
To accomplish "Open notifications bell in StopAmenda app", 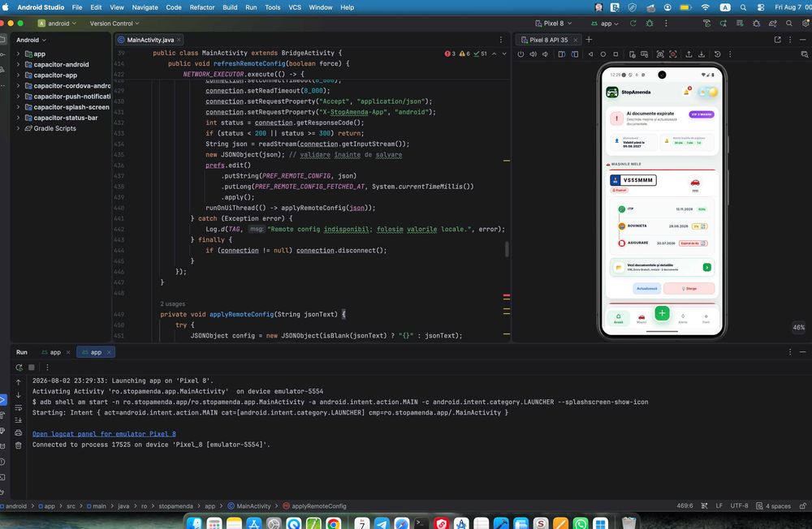I will pos(687,92).
